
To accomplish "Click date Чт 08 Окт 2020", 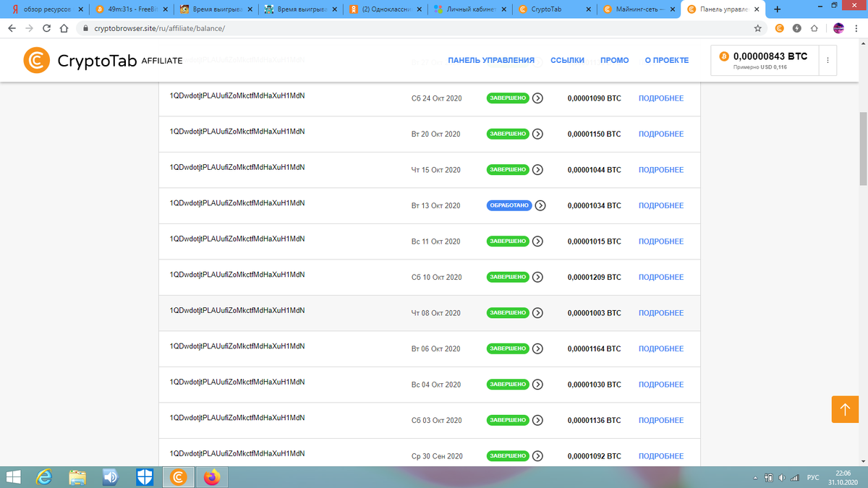I will click(435, 313).
